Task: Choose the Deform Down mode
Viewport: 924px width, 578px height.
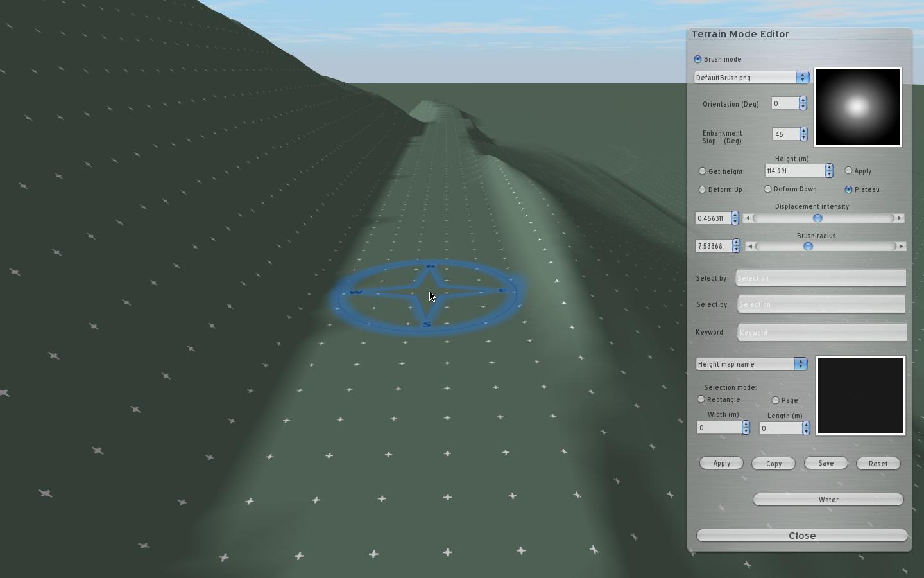Action: pos(768,189)
